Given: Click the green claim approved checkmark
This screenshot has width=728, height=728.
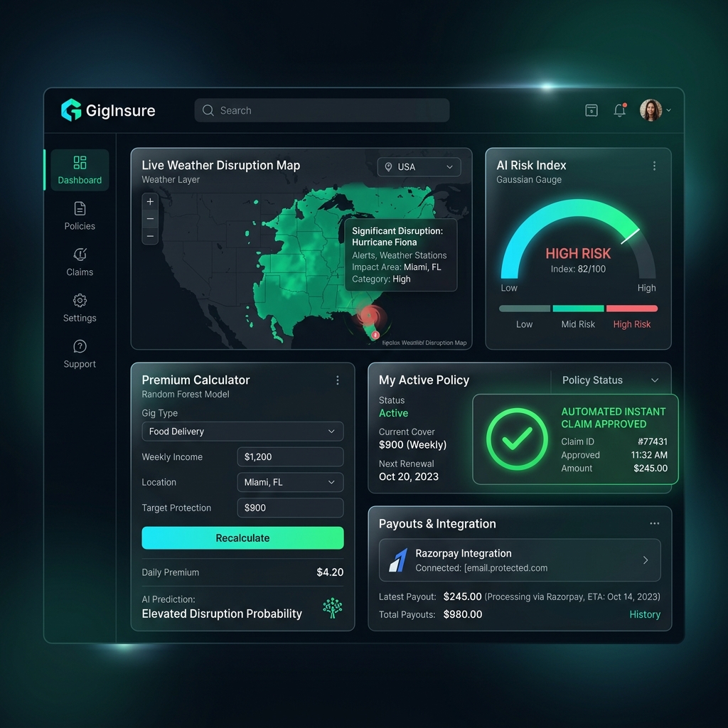Looking at the screenshot, I should pyautogui.click(x=517, y=439).
